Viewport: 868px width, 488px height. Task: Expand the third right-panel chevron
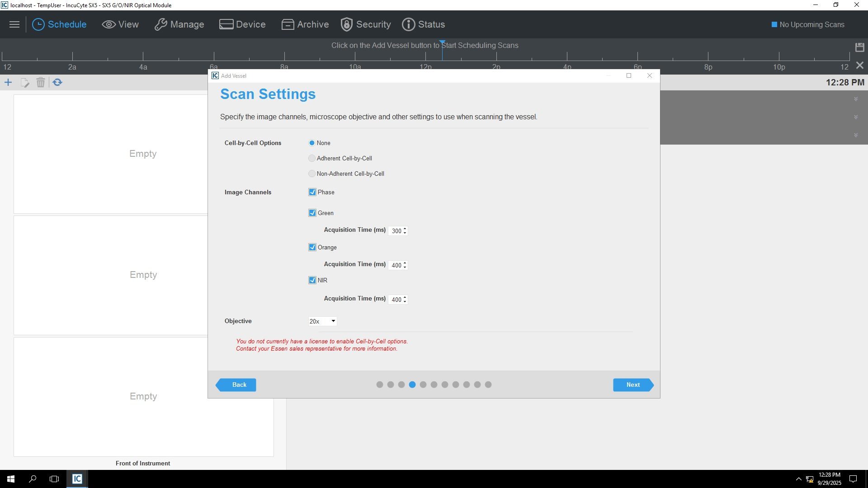pos(855,135)
